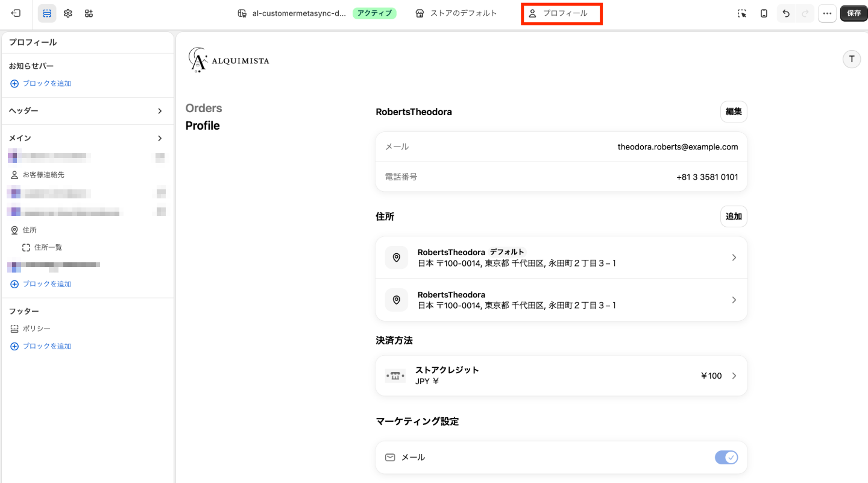The width and height of the screenshot is (868, 483).
Task: Click the RobertsTheodora profile name heading
Action: (414, 112)
